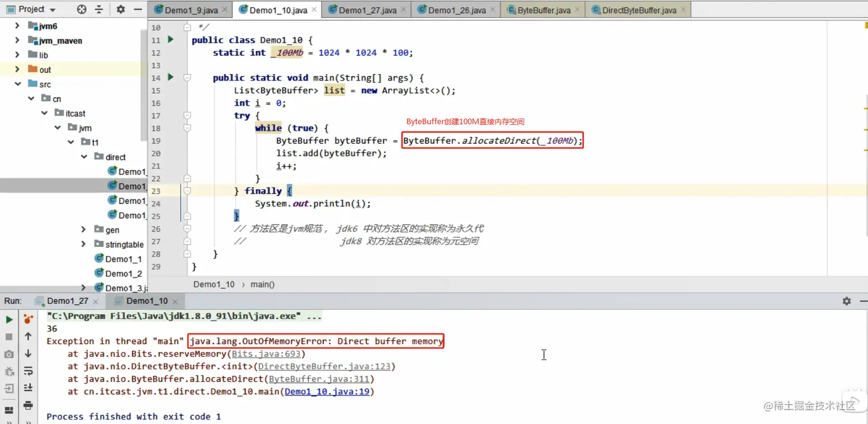Open Bits.java:693 stack trace link

[x=266, y=354]
